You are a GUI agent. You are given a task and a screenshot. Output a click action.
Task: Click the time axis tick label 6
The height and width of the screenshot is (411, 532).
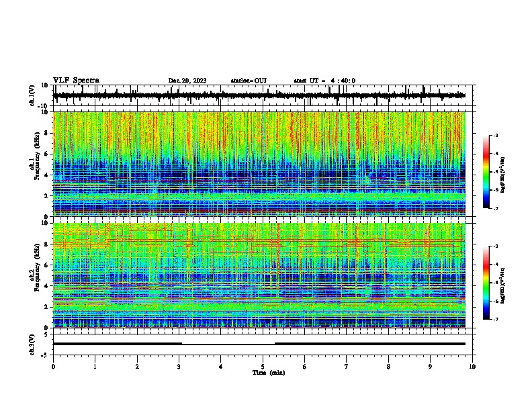305,367
